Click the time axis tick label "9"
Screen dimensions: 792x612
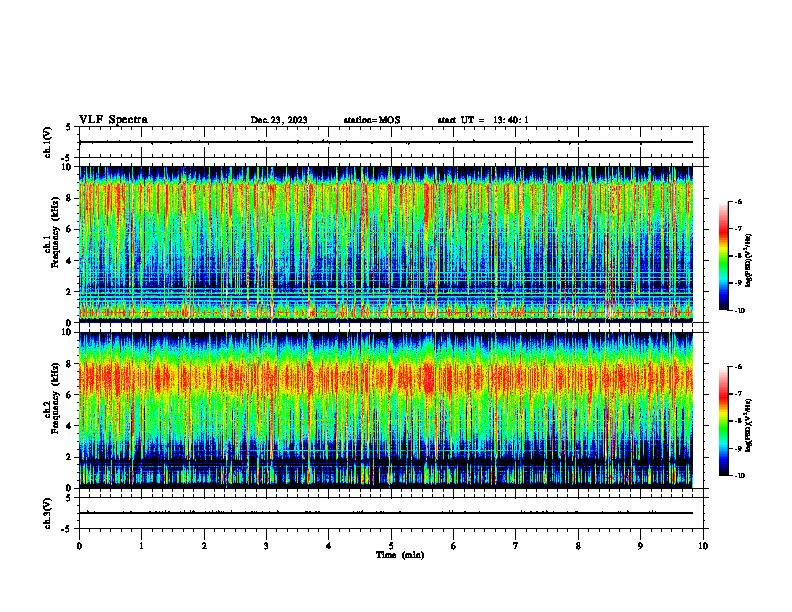click(640, 546)
